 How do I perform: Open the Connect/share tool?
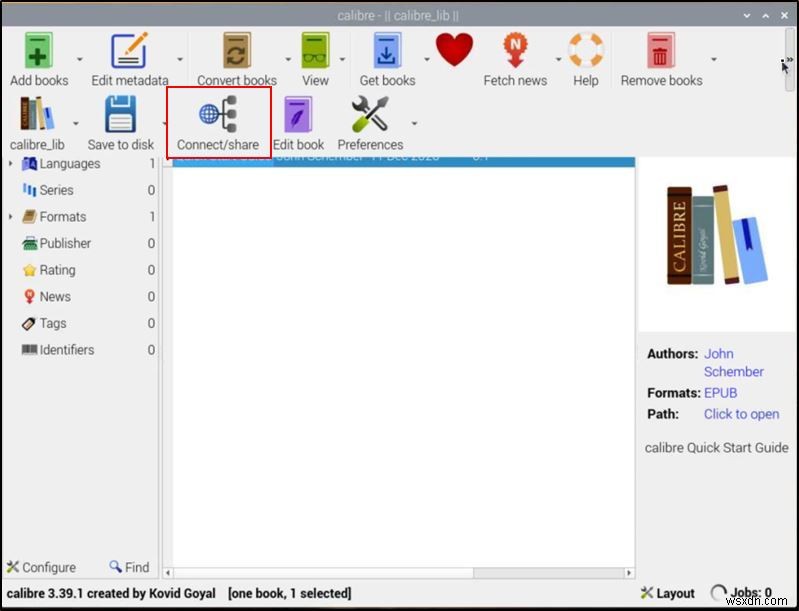218,123
